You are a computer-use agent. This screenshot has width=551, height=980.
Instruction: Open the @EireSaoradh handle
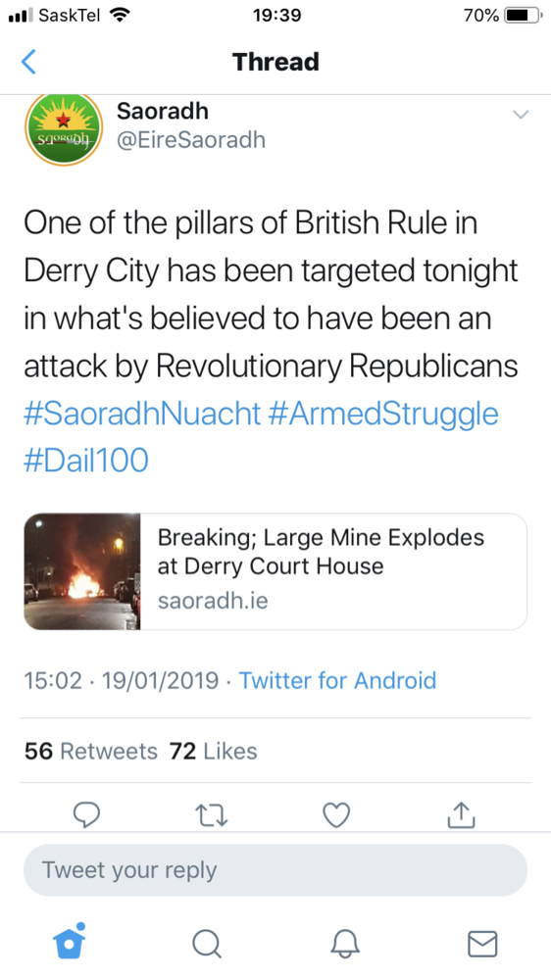(191, 140)
